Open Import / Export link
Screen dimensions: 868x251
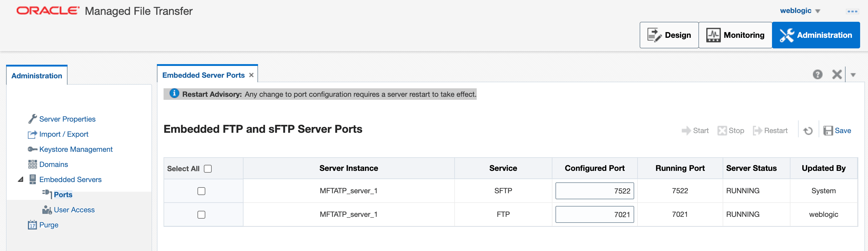64,134
